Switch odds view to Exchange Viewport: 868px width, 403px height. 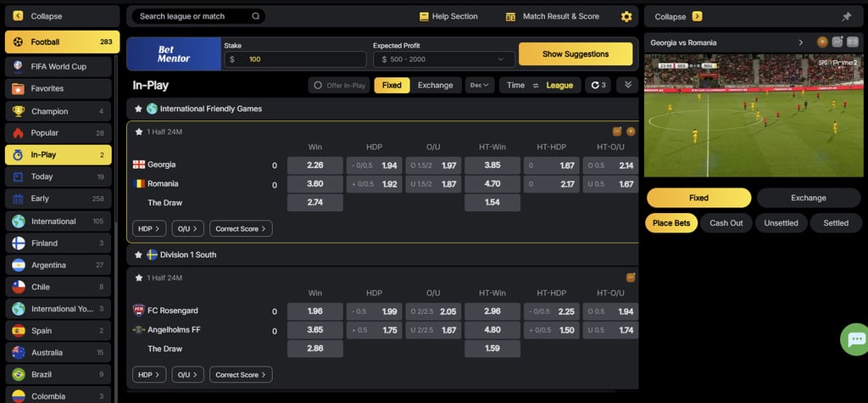coord(435,86)
